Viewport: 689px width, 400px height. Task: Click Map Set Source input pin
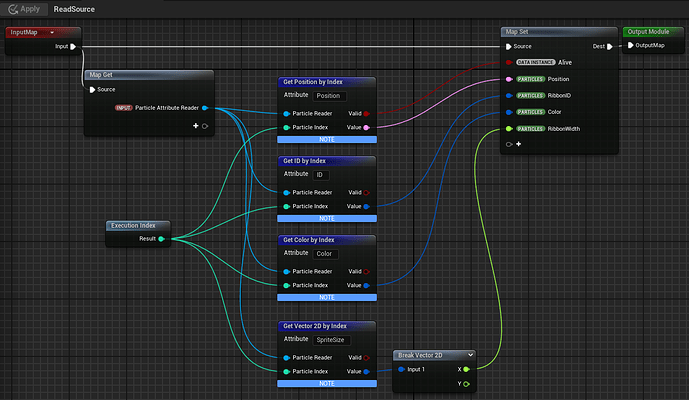pos(508,47)
